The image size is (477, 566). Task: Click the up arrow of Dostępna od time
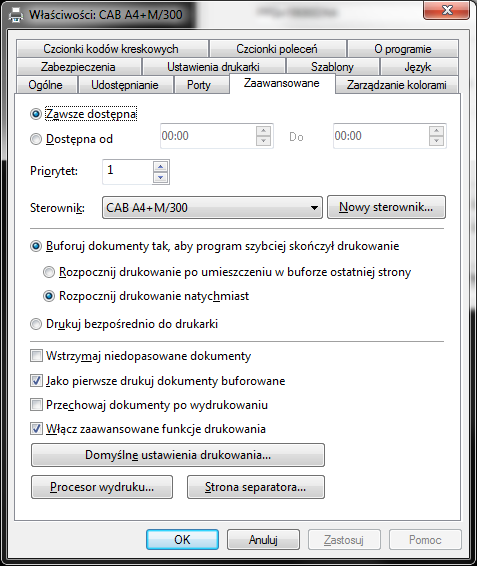(264, 131)
